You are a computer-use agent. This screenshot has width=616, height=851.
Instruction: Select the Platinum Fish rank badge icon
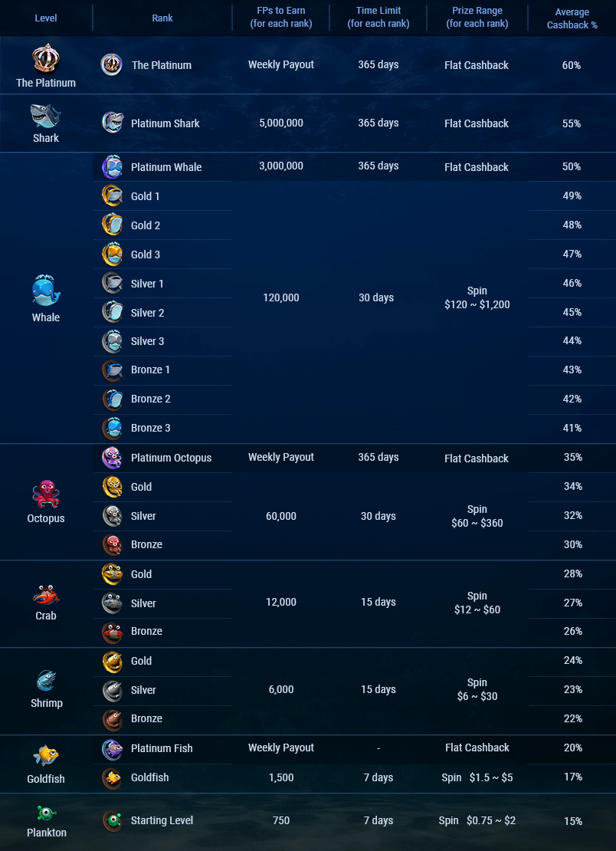coord(113,748)
